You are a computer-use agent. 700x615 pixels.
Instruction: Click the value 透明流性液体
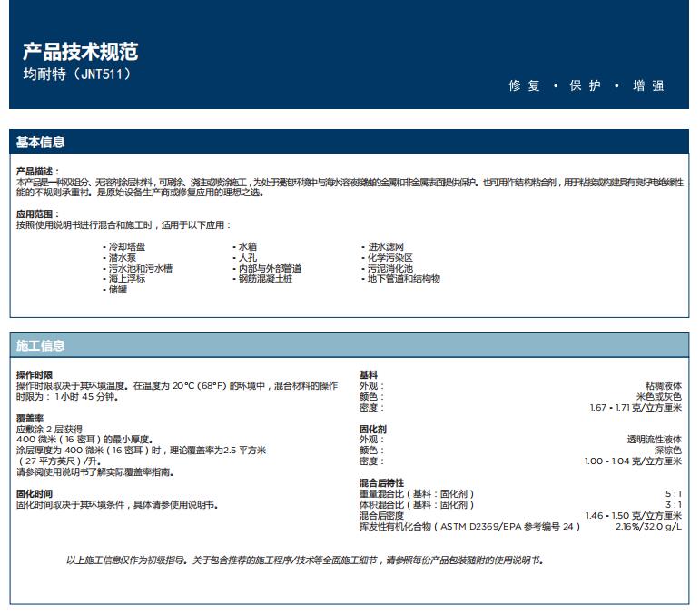[655, 440]
